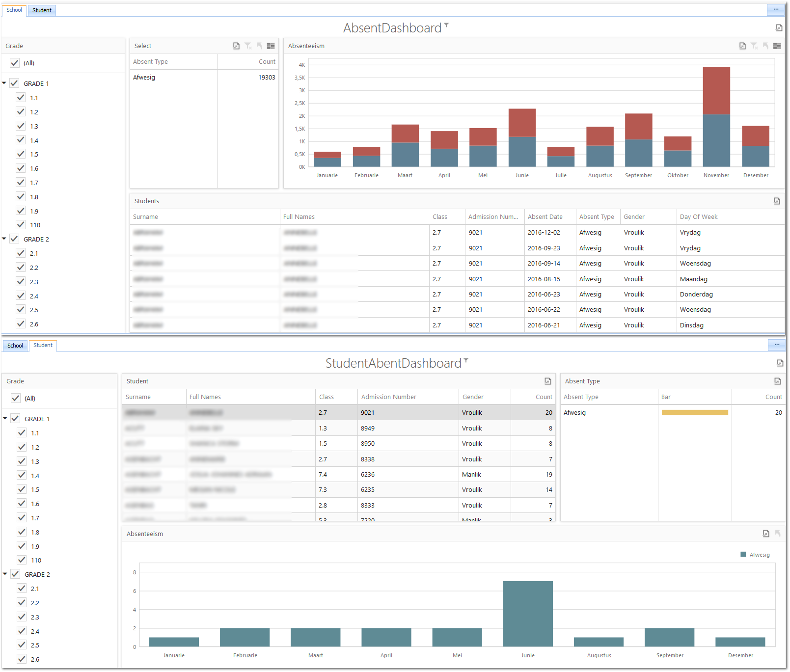Select student row with admission number 8949
790x672 pixels.
[339, 428]
